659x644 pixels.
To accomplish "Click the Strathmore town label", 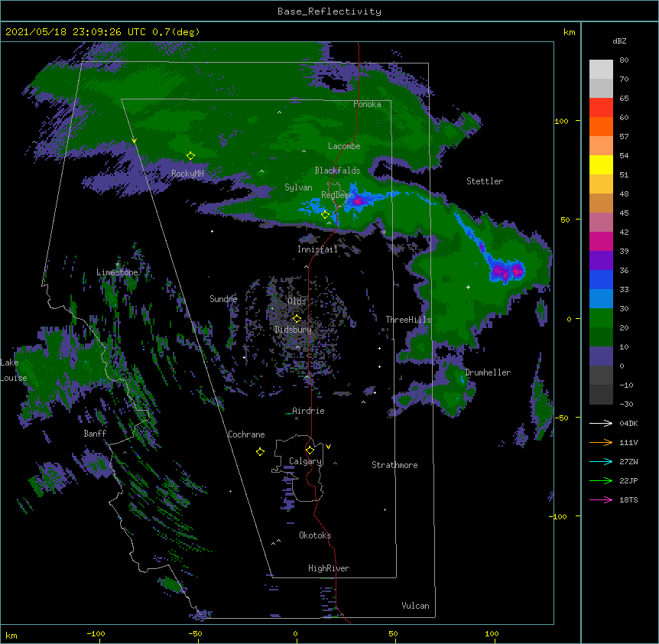I will pos(394,465).
